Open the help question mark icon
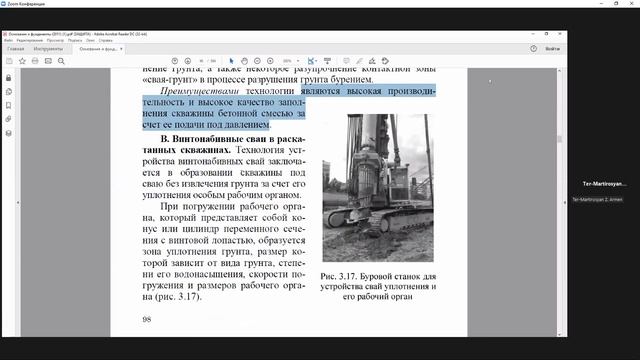Image resolution: width=640 pixels, height=360 pixels. [533, 49]
